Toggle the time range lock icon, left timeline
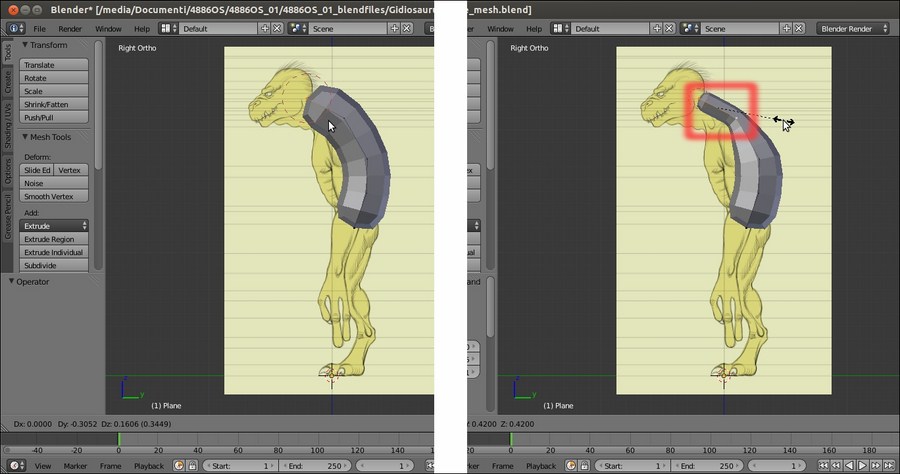 [x=192, y=465]
